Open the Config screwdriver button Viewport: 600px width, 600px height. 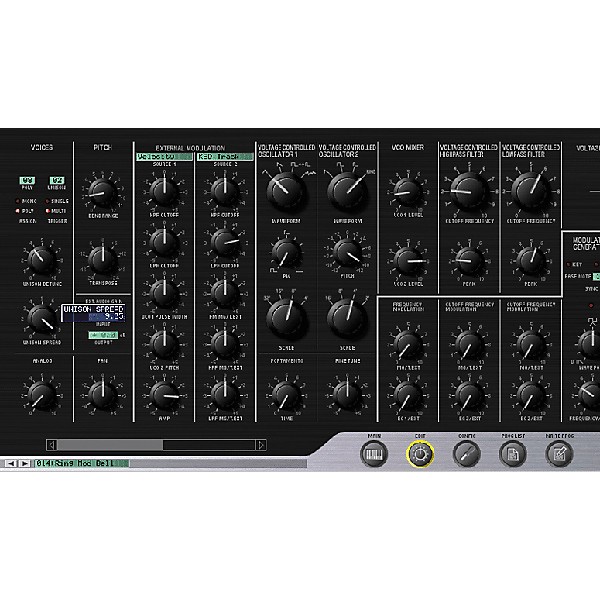pos(466,452)
